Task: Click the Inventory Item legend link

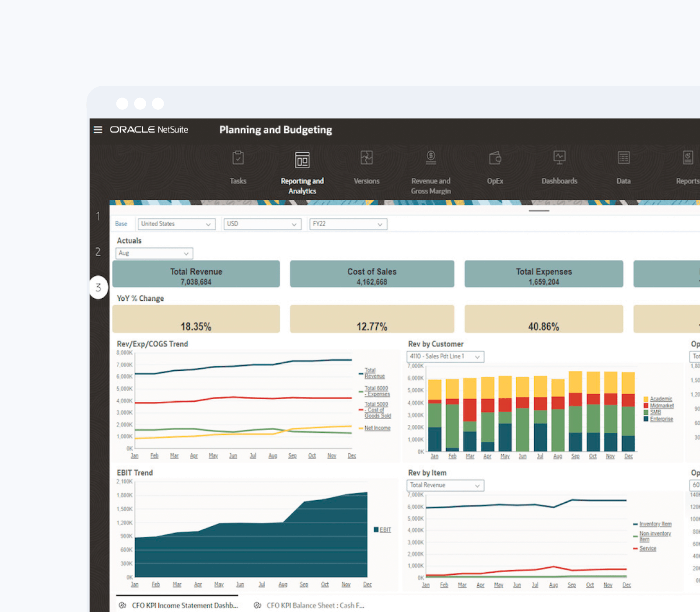Action: coord(655,524)
